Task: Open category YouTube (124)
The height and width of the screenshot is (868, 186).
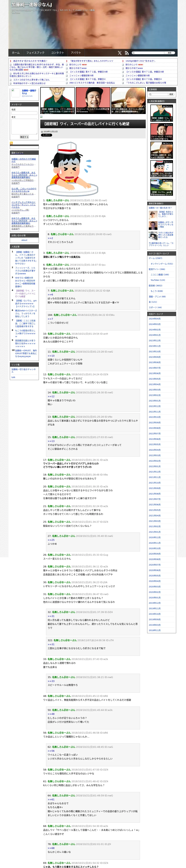Action: [158, 280]
